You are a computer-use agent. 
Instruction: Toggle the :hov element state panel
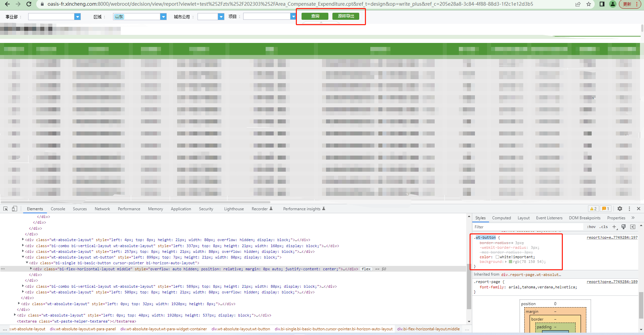[591, 227]
